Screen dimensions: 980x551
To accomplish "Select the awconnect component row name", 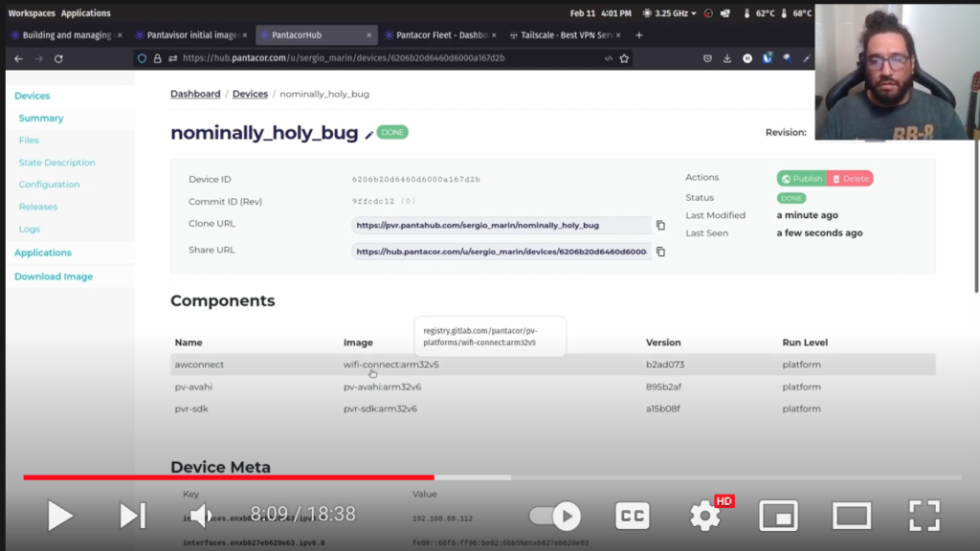I will [199, 364].
